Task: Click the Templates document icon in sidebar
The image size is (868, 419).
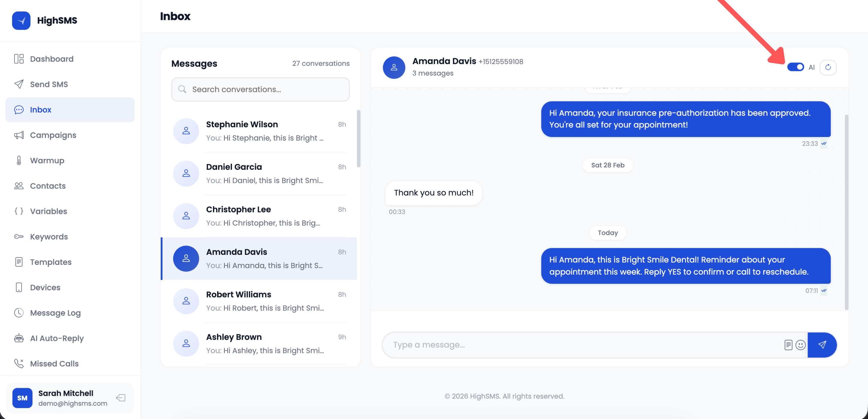Action: point(19,262)
